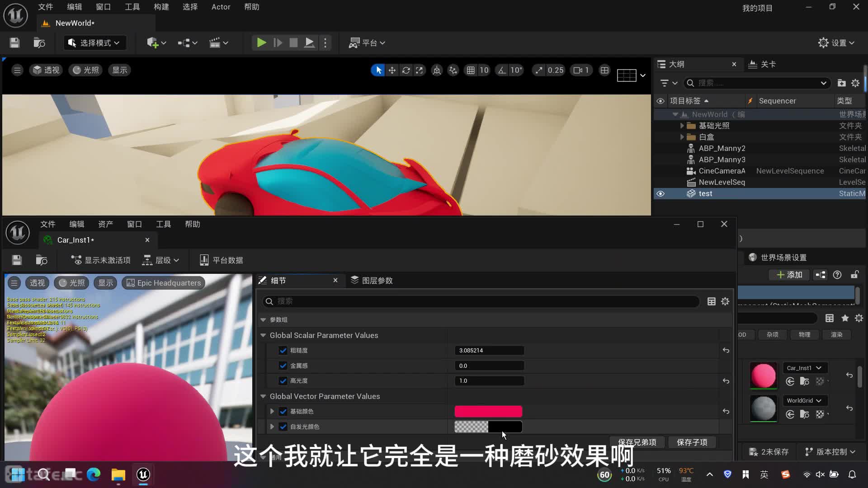Click 平台数据 platform stats button
868x488 pixels.
[222, 260]
